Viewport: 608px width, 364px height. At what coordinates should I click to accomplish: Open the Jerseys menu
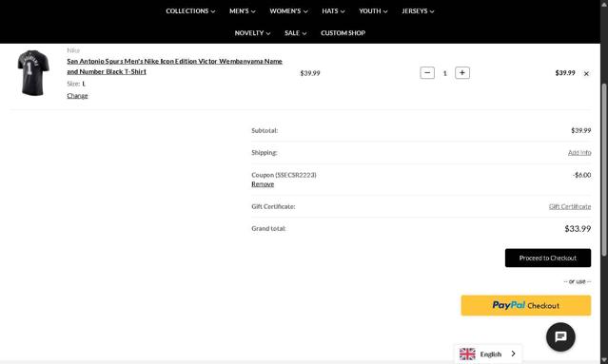(418, 10)
